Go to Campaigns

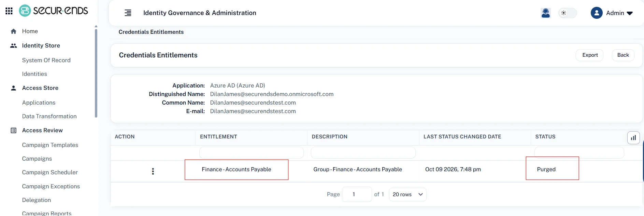click(x=37, y=159)
